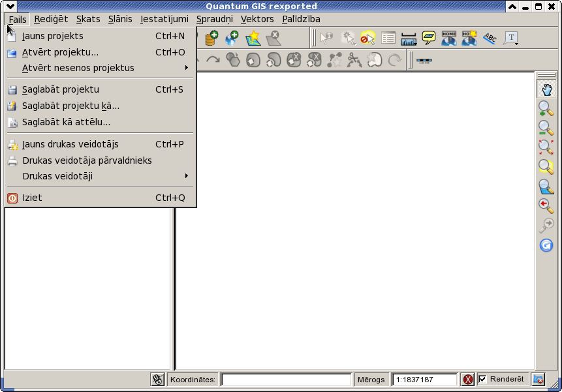Toggle mouse extents display in status bar

pos(157,380)
